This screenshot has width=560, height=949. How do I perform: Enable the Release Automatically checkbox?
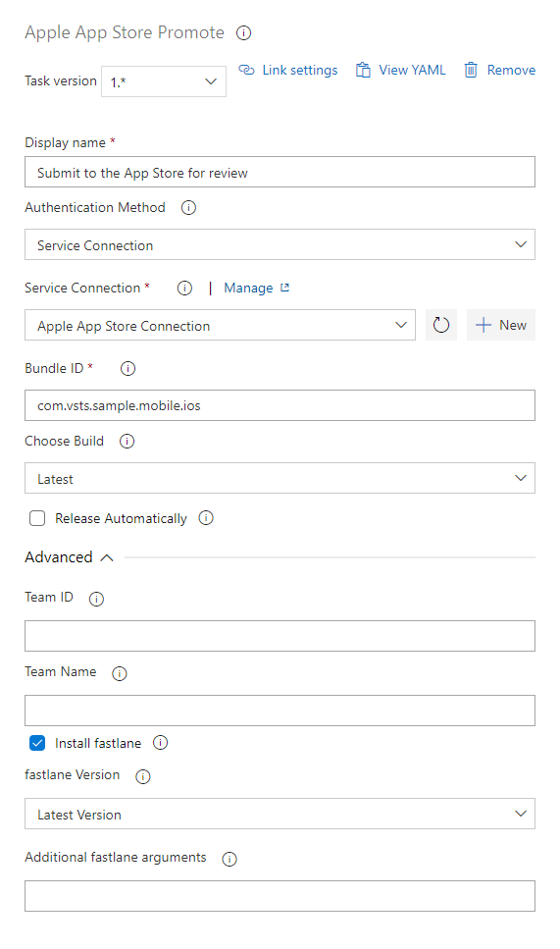[37, 518]
